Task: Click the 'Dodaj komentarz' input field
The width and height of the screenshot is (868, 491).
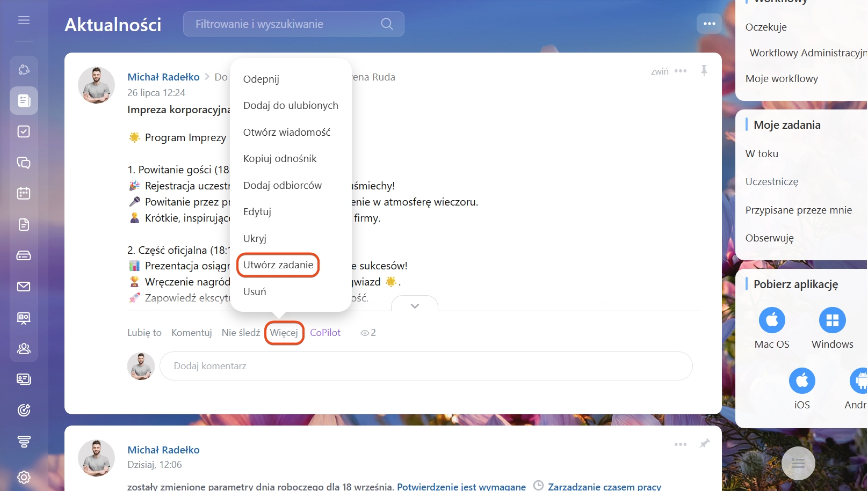Action: point(425,366)
